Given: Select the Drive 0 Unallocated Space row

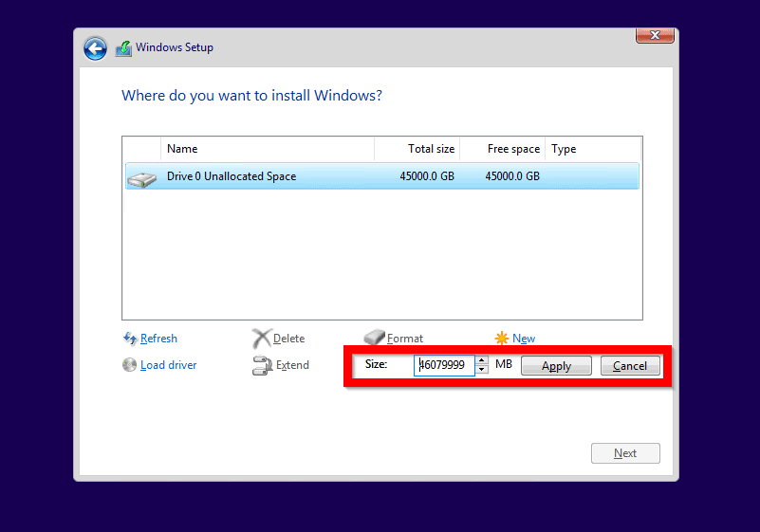Looking at the screenshot, I should (x=381, y=176).
